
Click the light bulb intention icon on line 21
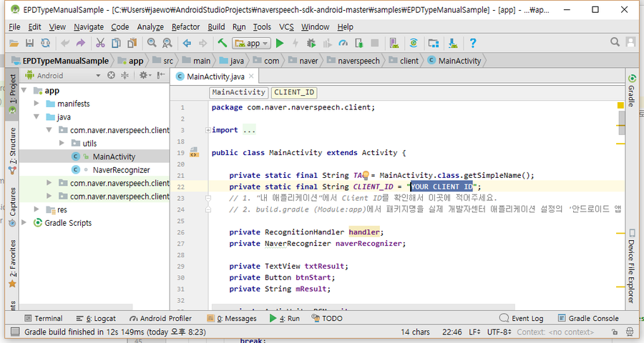click(366, 175)
